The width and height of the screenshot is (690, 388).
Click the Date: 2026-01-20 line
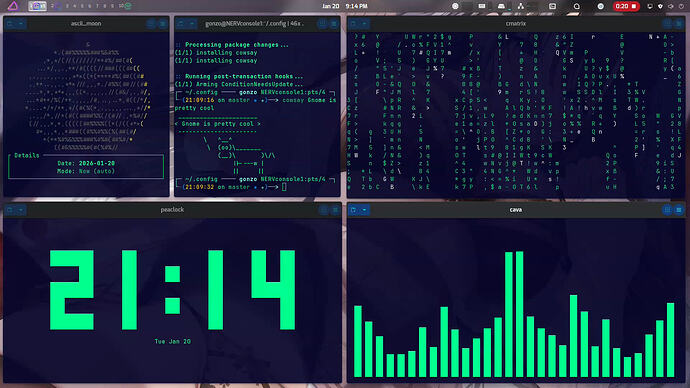pos(86,163)
